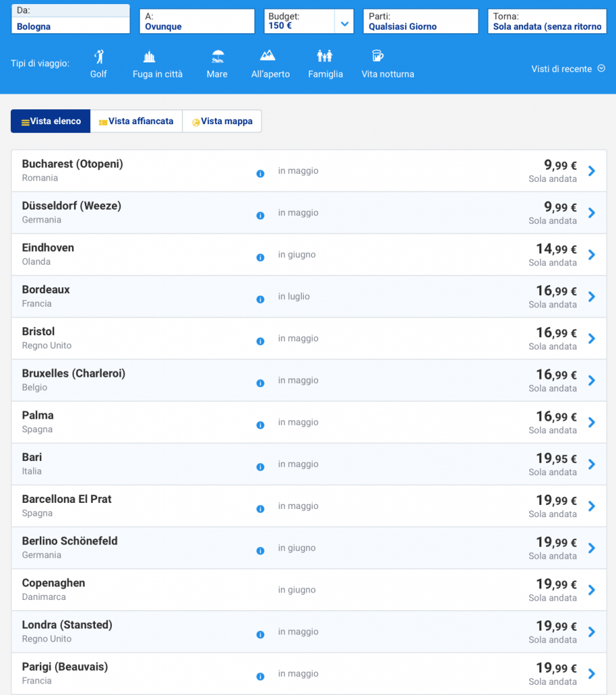Image resolution: width=616 pixels, height=695 pixels.
Task: Open the Torna return date field
Action: (547, 22)
